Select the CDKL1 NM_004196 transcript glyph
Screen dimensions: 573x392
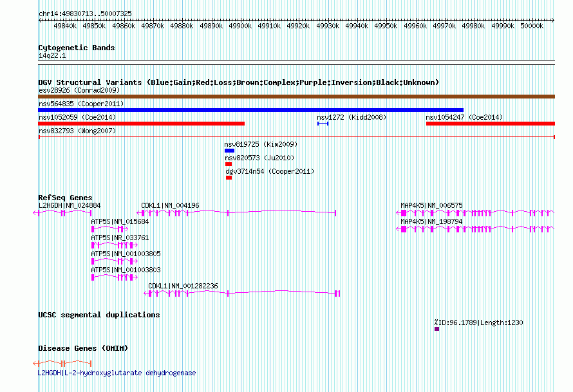[x=236, y=212]
